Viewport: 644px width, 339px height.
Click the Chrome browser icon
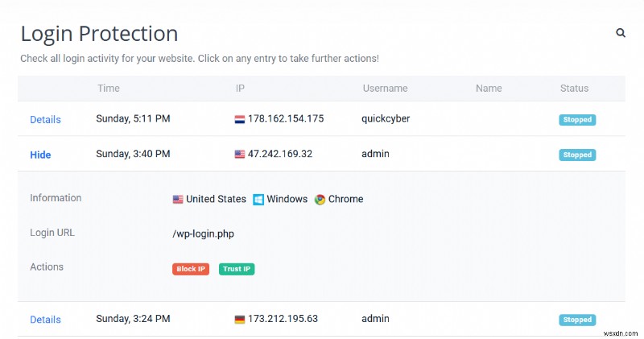click(x=320, y=199)
